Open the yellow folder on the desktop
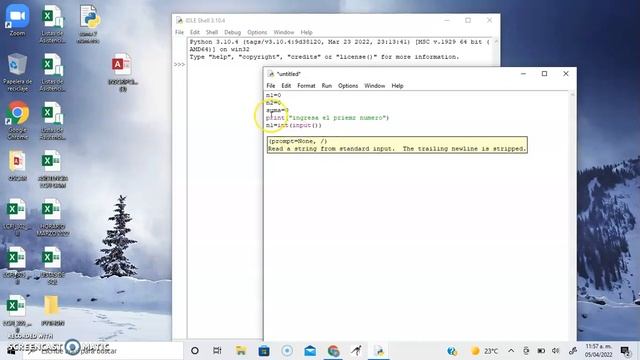This screenshot has width=640, height=360. tap(52, 310)
